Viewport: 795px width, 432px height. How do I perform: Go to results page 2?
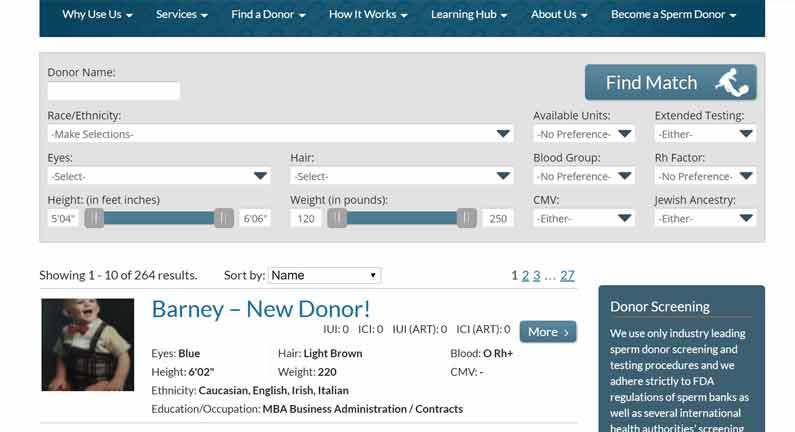pyautogui.click(x=525, y=275)
